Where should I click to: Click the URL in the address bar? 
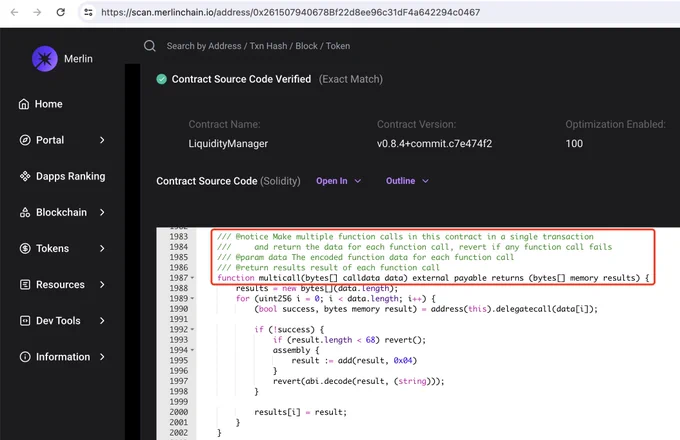click(291, 12)
